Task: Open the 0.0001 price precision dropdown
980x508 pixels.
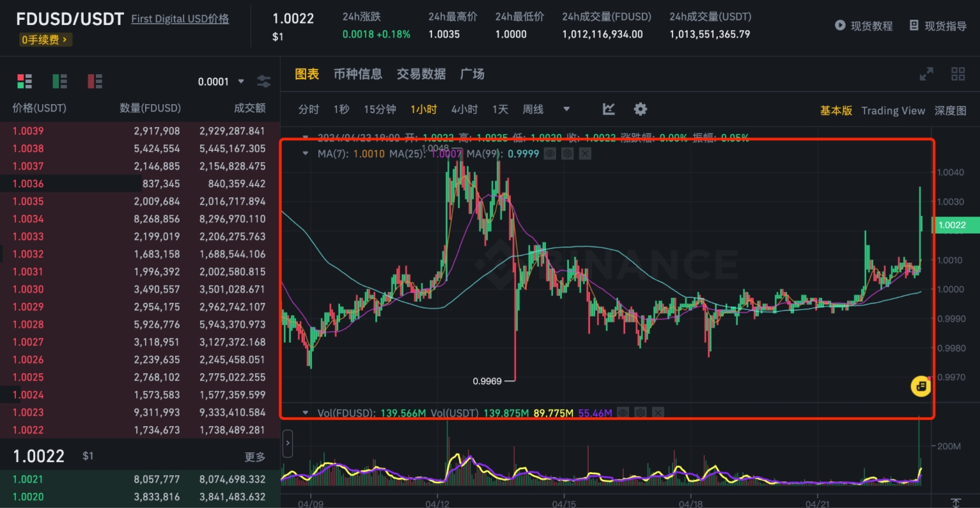Action: 221,82
